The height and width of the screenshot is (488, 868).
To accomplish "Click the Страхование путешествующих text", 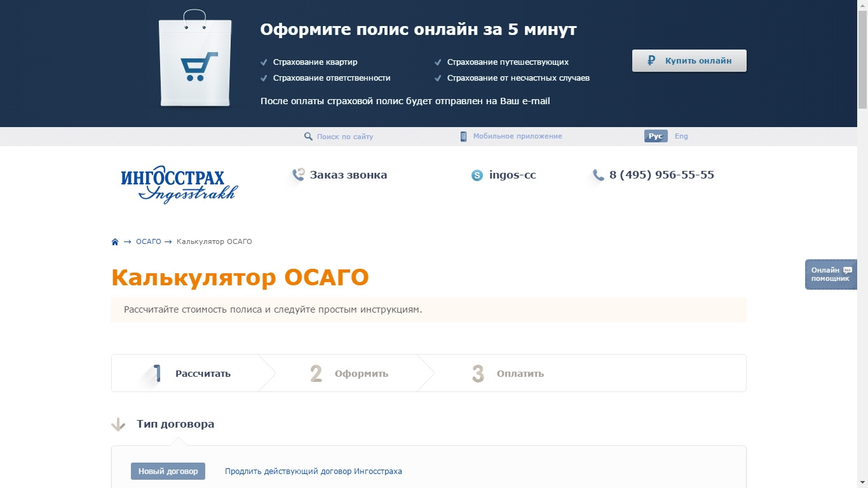I will click(508, 62).
